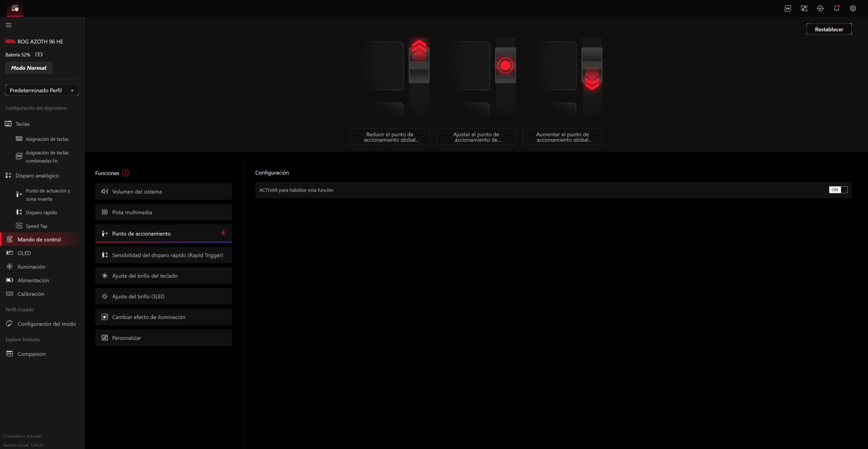Image resolution: width=868 pixels, height=449 pixels.
Task: Collapse the Teclas section in sidebar
Action: pos(22,124)
